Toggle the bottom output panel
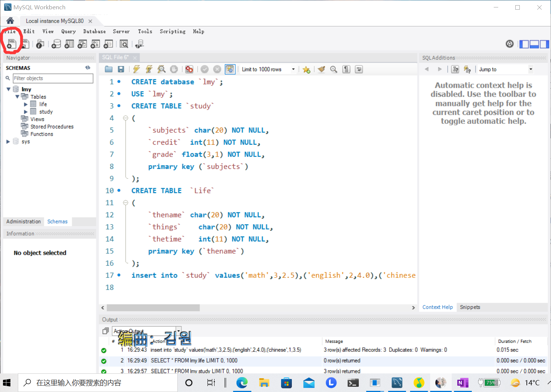 click(534, 44)
